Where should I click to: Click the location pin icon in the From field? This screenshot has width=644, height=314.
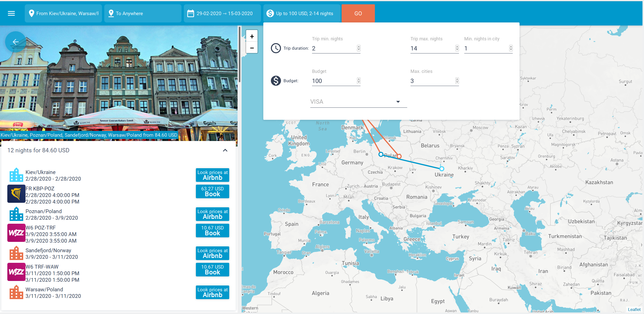coord(32,13)
